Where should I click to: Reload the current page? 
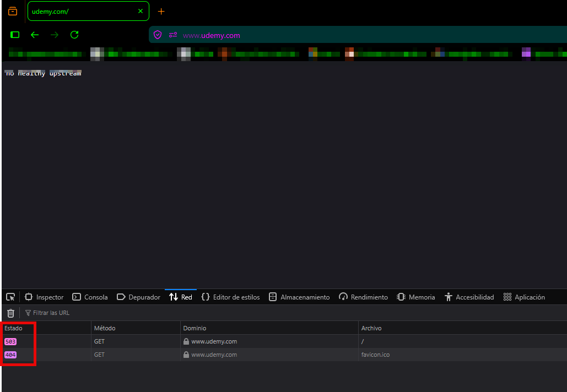click(x=74, y=35)
